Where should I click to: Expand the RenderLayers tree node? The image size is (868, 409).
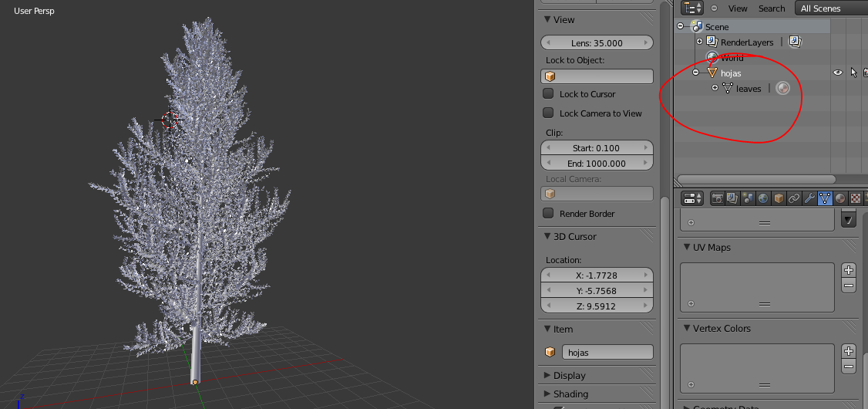(x=699, y=42)
